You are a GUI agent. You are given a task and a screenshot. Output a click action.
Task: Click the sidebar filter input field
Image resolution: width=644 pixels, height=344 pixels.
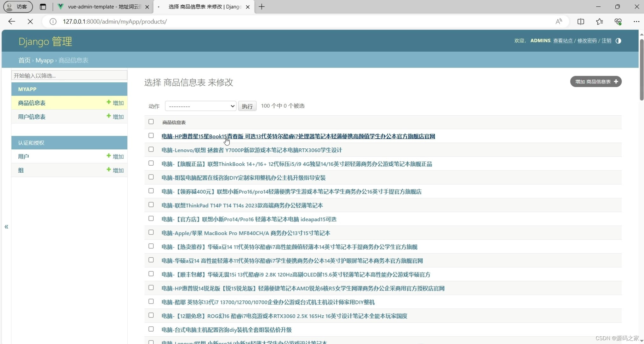69,75
